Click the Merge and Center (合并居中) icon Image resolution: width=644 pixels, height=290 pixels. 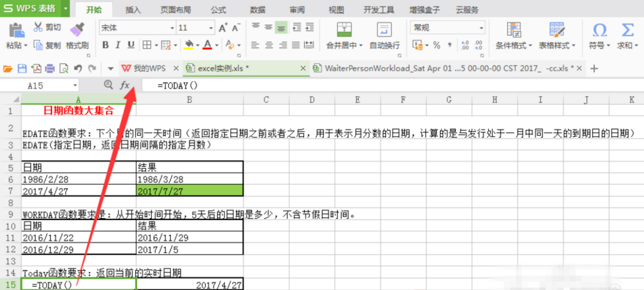click(x=344, y=30)
